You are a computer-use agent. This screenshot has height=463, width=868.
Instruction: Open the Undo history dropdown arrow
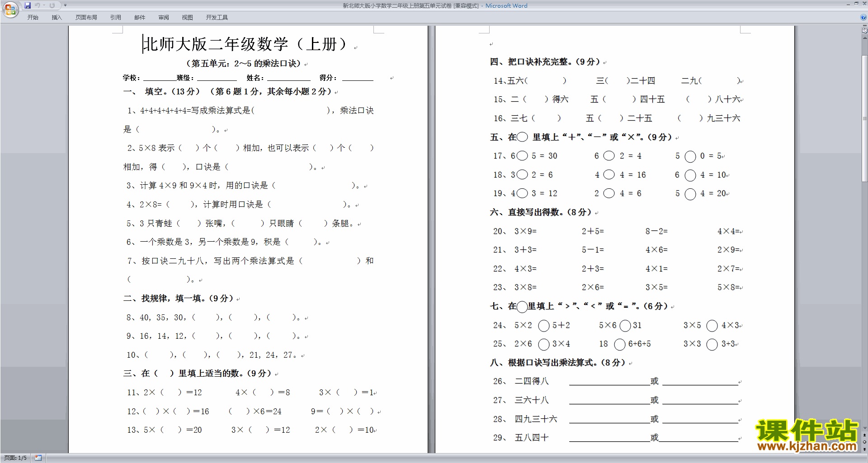coord(44,5)
